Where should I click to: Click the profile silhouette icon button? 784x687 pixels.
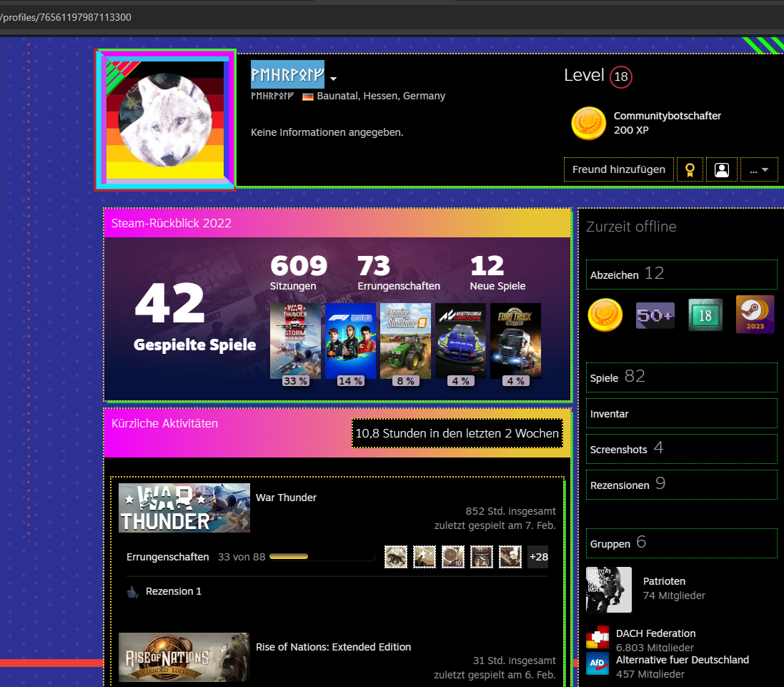click(x=722, y=169)
